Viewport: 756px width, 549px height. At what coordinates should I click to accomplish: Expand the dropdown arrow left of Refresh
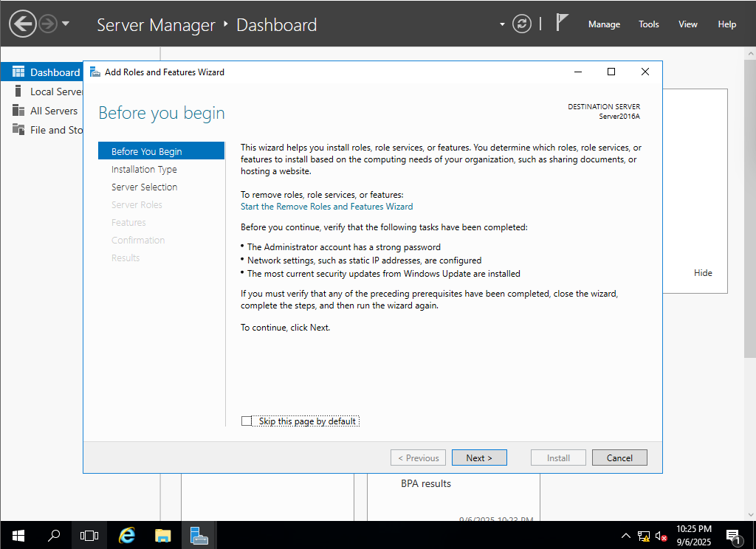point(502,24)
